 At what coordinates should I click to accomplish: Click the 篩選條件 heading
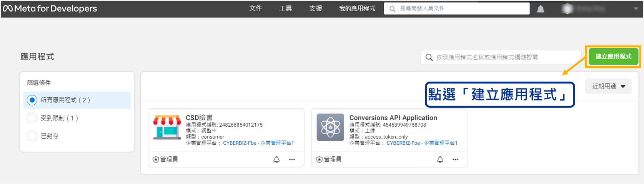tap(39, 83)
